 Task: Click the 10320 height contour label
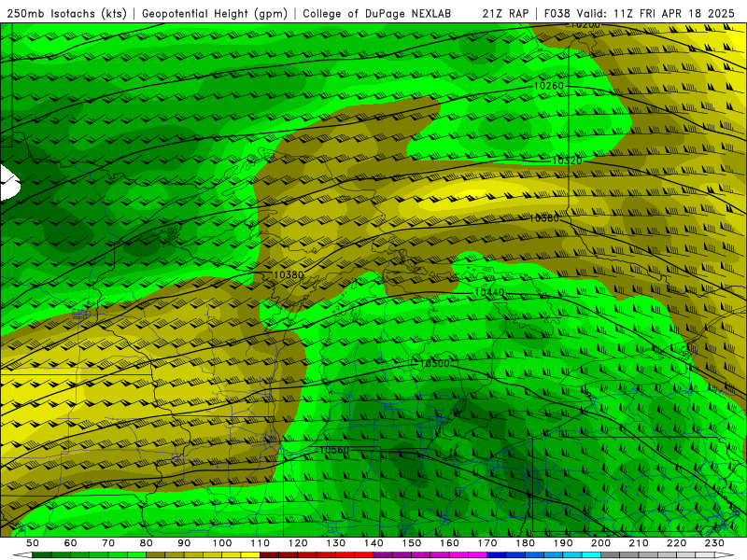[x=567, y=161]
